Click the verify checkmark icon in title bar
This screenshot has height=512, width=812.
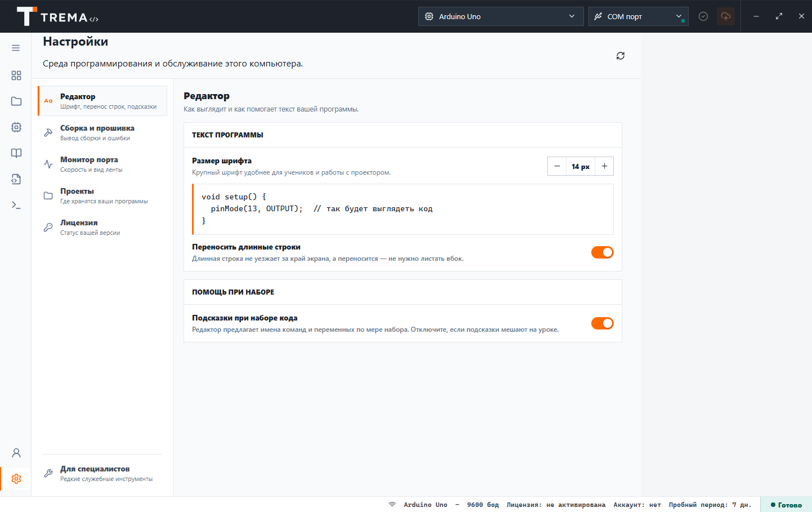pyautogui.click(x=703, y=16)
